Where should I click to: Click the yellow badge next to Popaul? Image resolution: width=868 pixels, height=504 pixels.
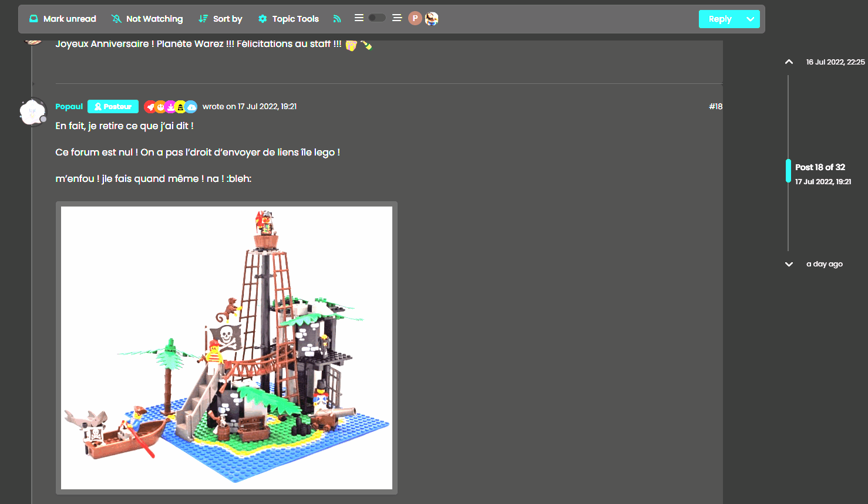(180, 107)
